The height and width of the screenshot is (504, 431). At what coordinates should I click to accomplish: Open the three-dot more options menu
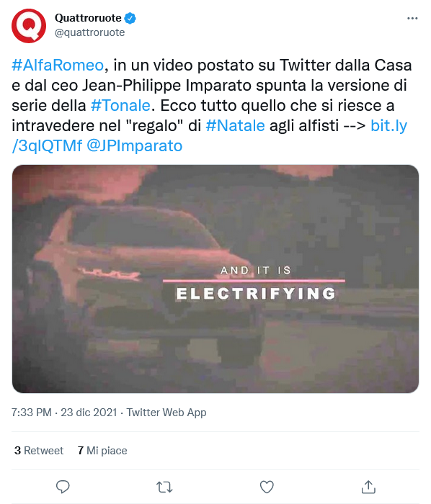coord(412,18)
